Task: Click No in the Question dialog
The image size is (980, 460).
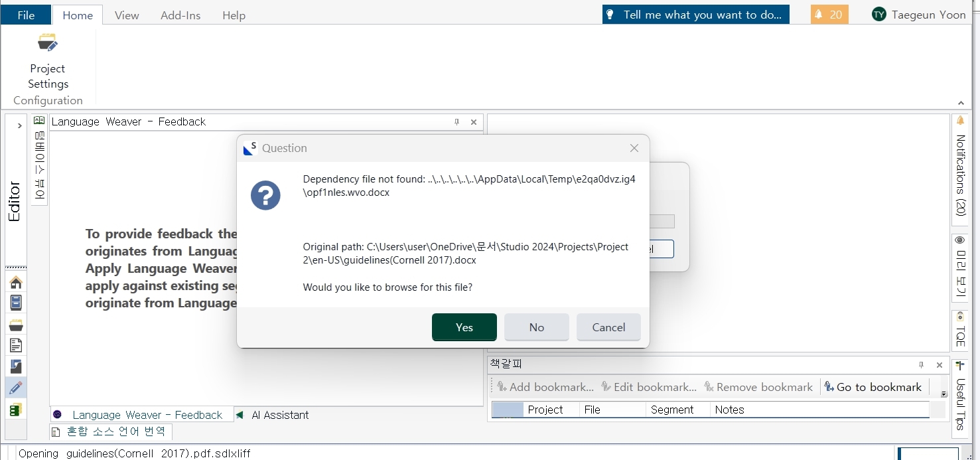Action: pos(537,327)
